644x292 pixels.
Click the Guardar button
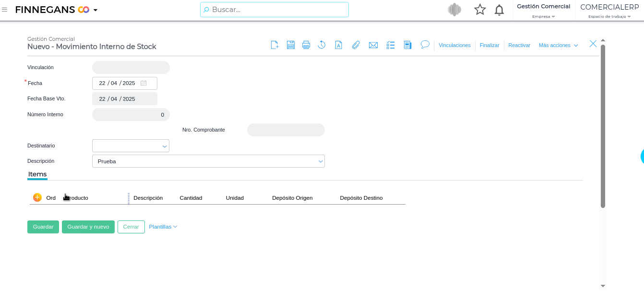pos(43,227)
